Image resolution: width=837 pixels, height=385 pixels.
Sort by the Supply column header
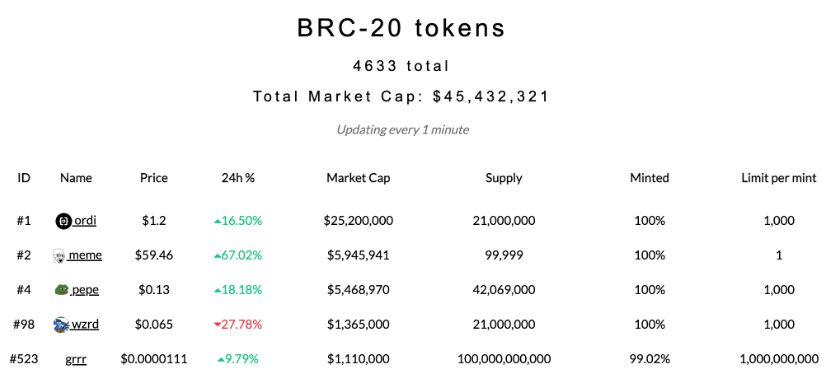pyautogui.click(x=504, y=178)
